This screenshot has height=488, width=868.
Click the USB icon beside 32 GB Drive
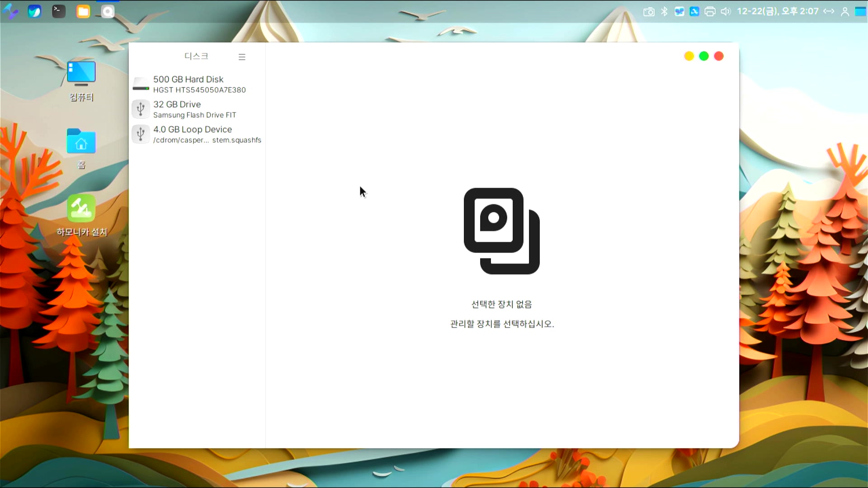point(141,109)
